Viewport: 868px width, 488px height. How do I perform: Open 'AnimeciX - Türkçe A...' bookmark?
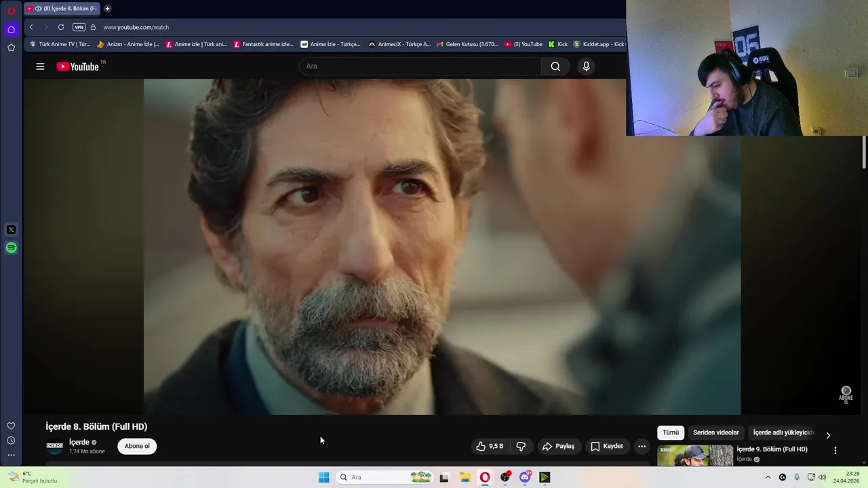[399, 44]
